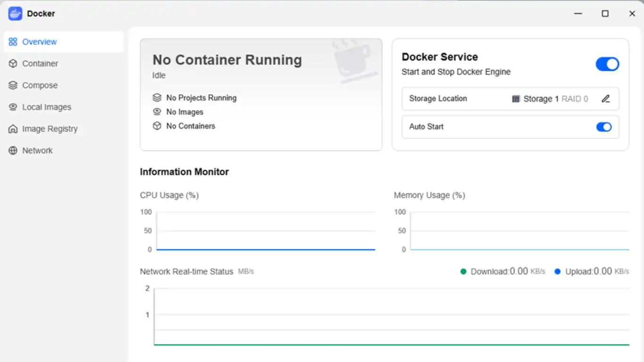The width and height of the screenshot is (644, 362).
Task: Click the No Container Running heading
Action: pyautogui.click(x=227, y=60)
